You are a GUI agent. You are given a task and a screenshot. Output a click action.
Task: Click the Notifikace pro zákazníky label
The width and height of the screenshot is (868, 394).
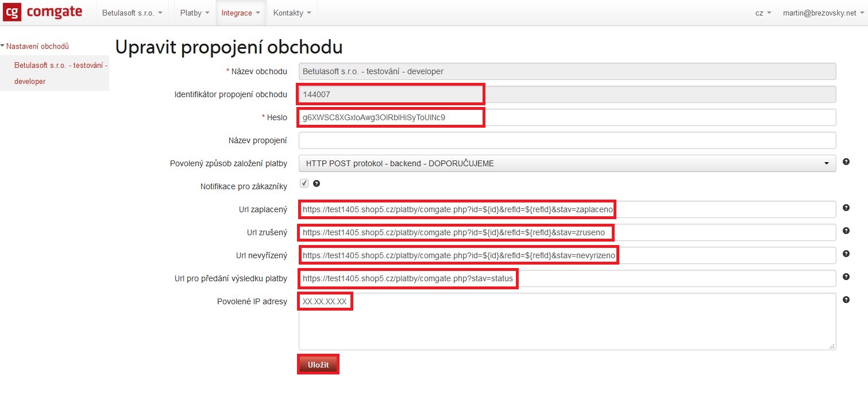244,186
